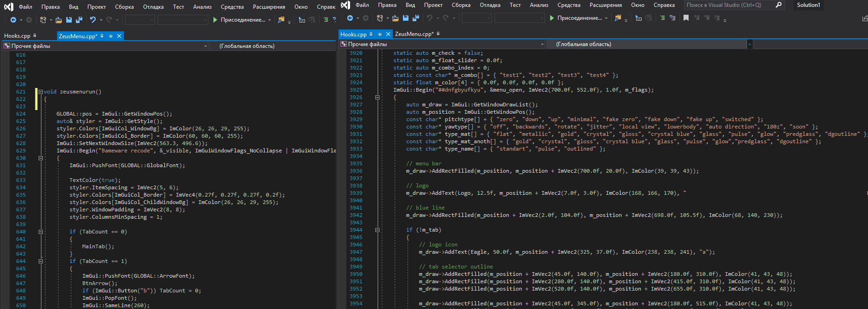Click Open File folder icon in right window
Screen dimensions: 868x309
395,18
